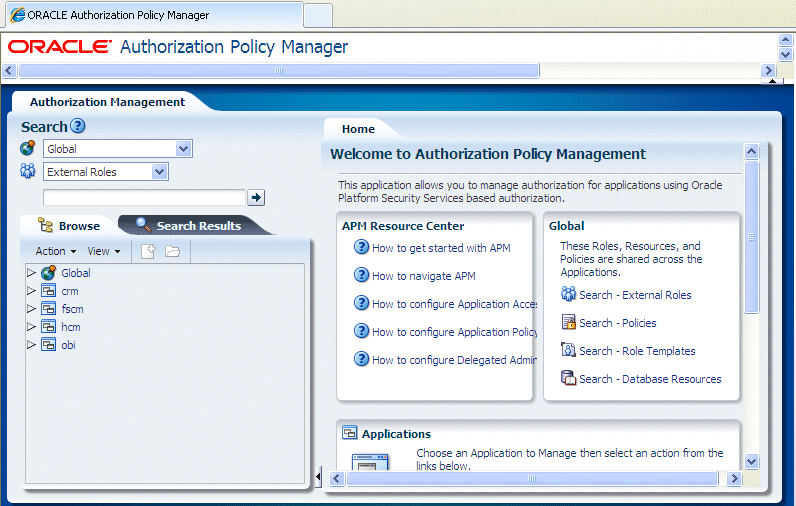
Task: Open How to configure Application Policy link
Action: tap(454, 331)
